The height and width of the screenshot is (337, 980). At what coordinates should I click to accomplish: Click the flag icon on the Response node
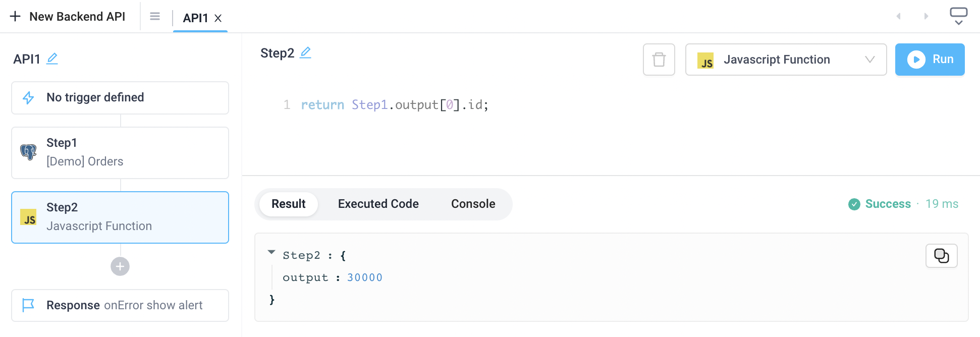pyautogui.click(x=29, y=305)
